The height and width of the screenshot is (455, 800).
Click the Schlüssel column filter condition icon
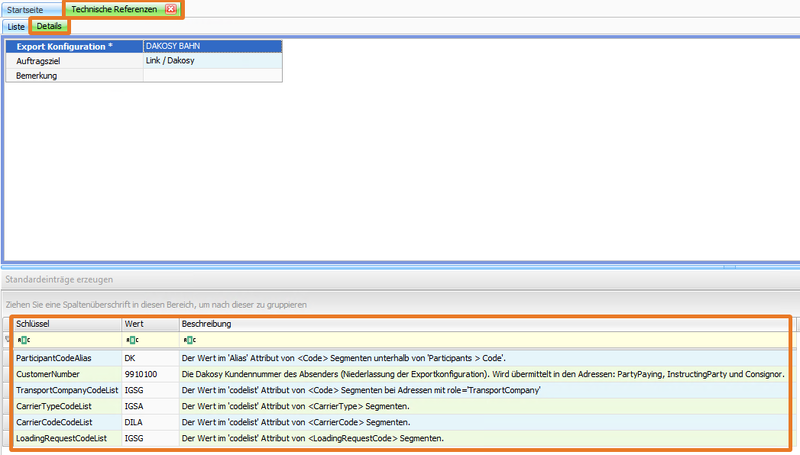23,340
